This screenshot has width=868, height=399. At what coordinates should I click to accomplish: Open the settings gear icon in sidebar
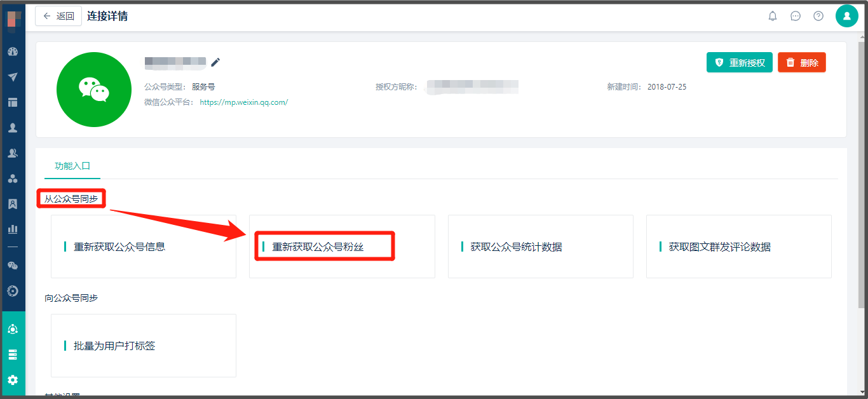click(x=12, y=380)
